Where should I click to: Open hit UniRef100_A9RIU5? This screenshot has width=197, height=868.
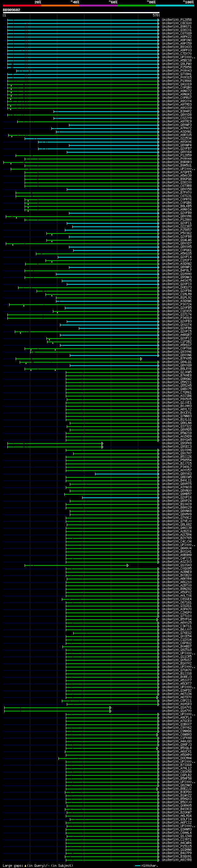(x=177, y=135)
